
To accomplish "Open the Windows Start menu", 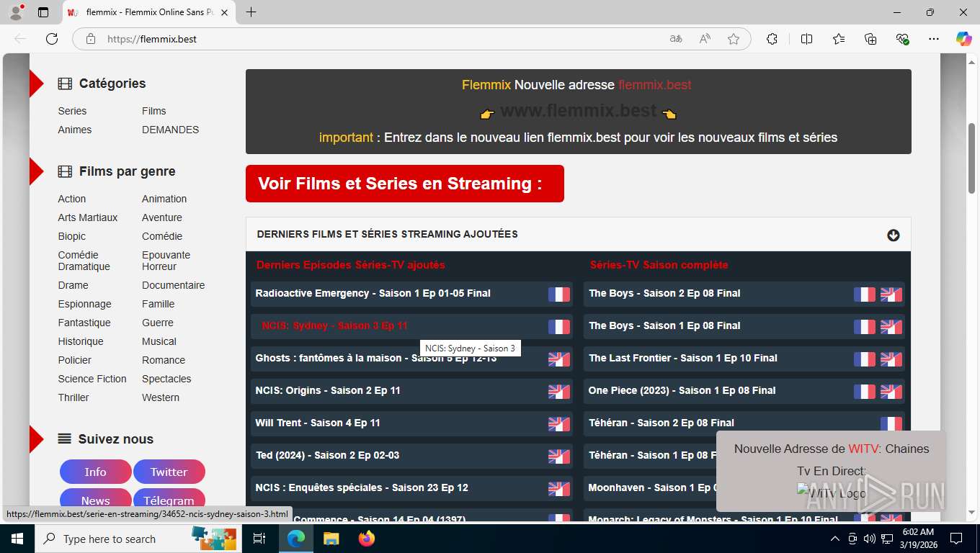I will [x=17, y=539].
